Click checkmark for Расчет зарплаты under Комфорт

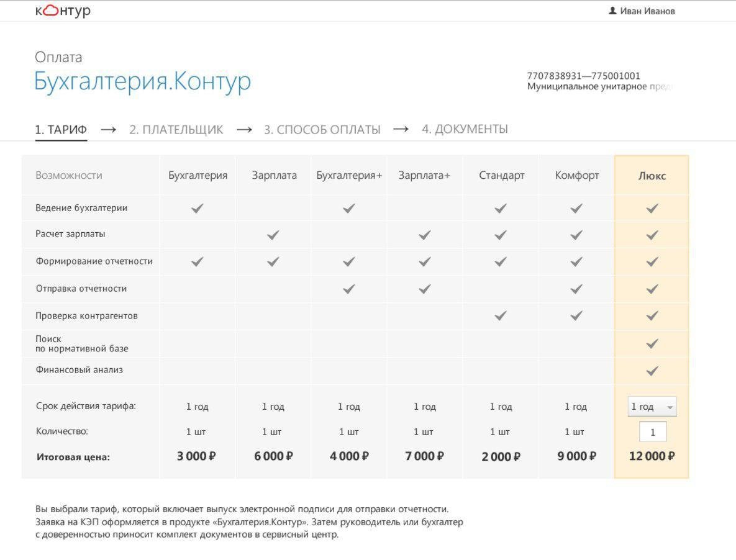pos(576,235)
